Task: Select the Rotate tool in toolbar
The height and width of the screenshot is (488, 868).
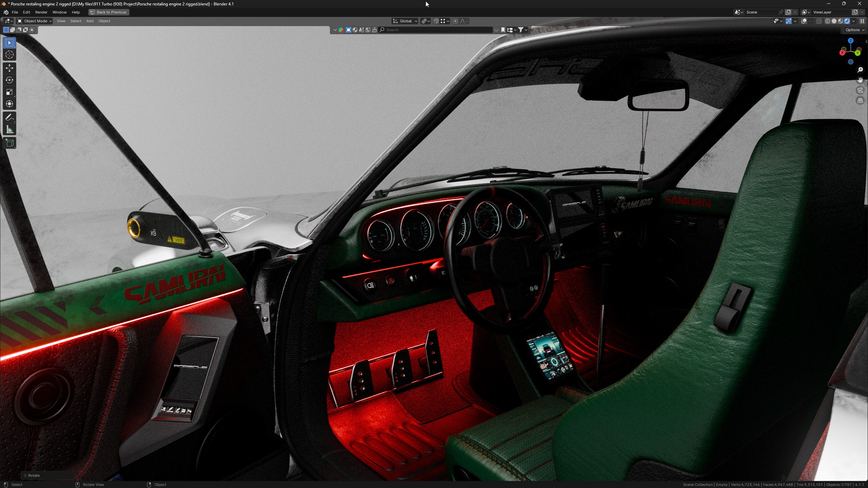Action: click(9, 80)
